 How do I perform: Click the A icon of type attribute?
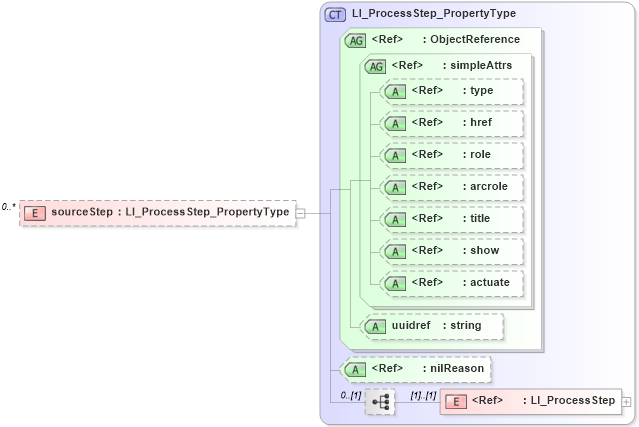click(x=395, y=92)
